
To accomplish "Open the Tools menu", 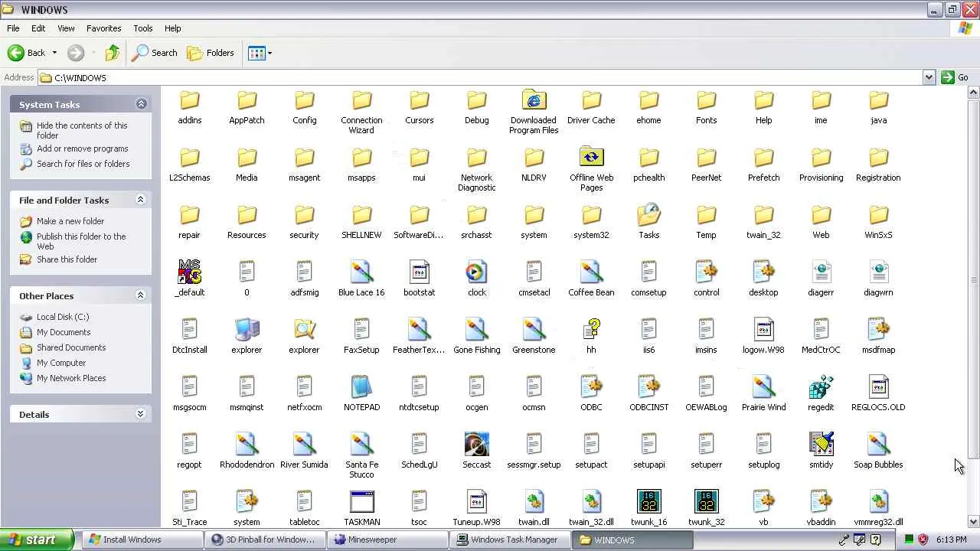I will pyautogui.click(x=143, y=28).
